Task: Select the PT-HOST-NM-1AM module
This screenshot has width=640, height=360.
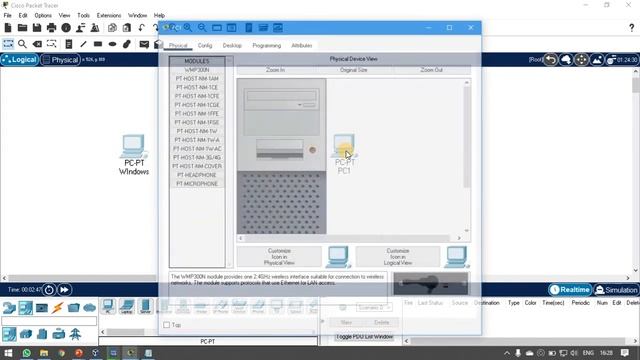Action: (197, 78)
